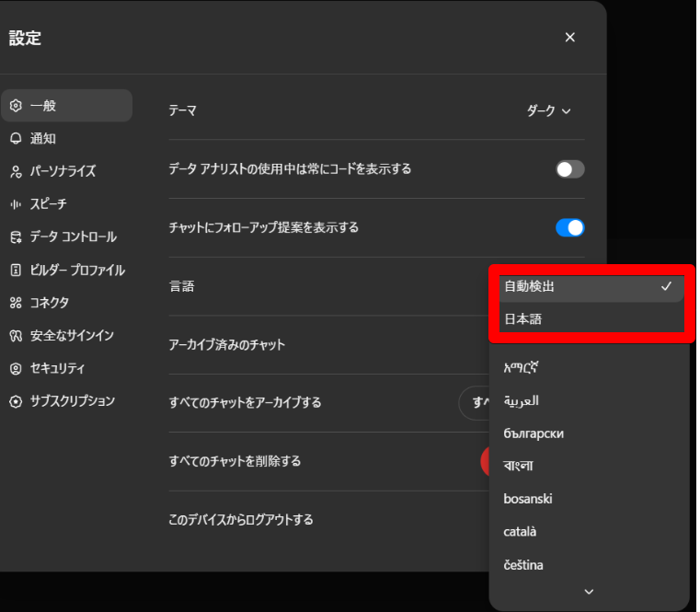Click the セキュリティ shield icon
Viewport: 700px width, 612px height.
pos(16,368)
